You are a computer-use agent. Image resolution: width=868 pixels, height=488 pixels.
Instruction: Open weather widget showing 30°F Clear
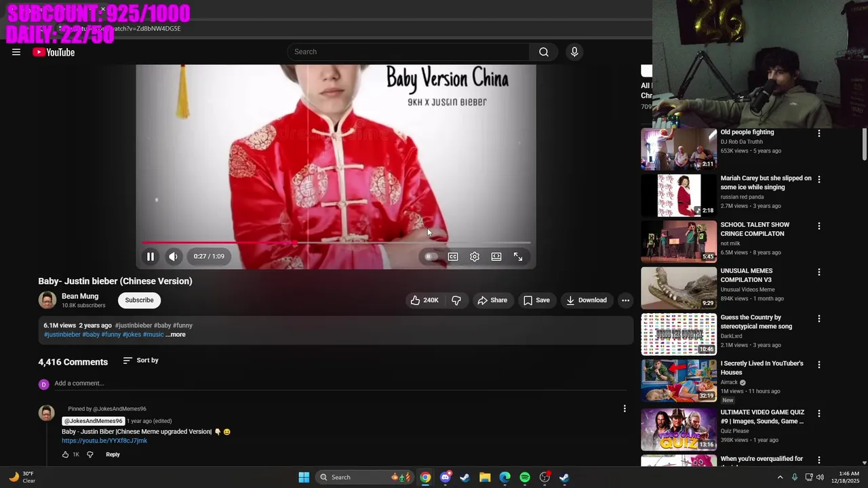coord(21,477)
